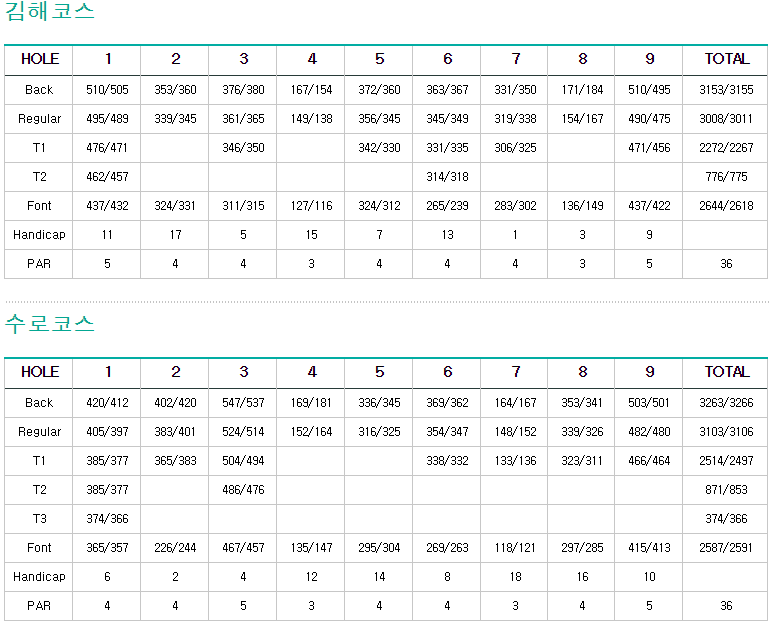The width and height of the screenshot is (770, 623).
Task: Click the 372/360 cell
Action: coord(379,90)
